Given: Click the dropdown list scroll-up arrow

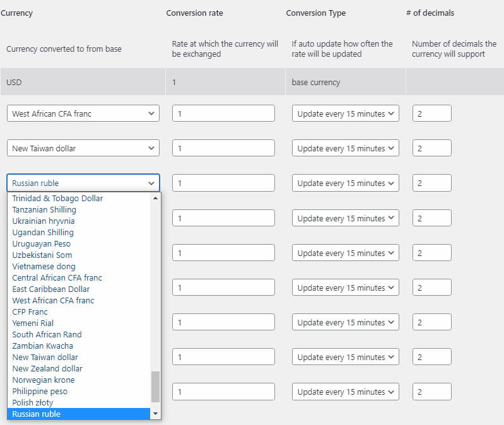Looking at the screenshot, I should coord(155,198).
